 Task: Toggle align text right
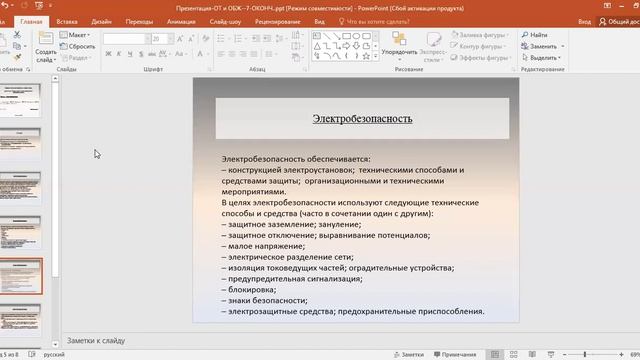[x=243, y=54]
